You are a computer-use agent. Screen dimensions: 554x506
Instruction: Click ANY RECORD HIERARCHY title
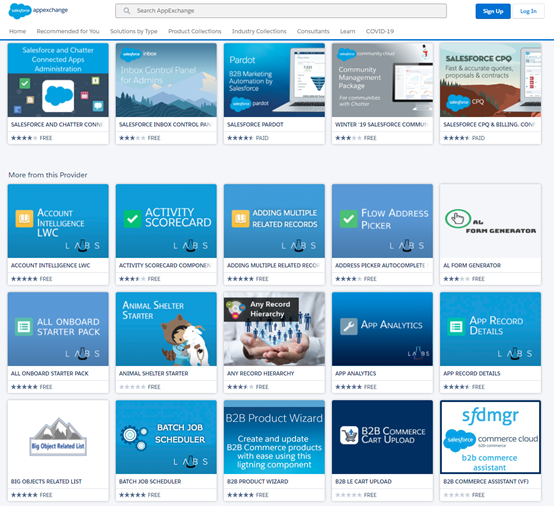(261, 373)
